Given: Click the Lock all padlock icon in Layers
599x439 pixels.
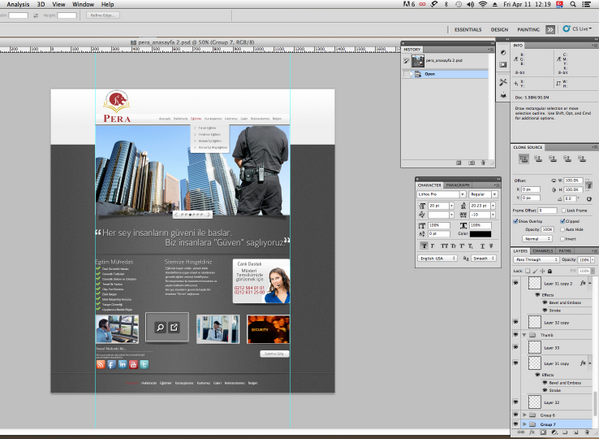Looking at the screenshot, I should pyautogui.click(x=550, y=271).
